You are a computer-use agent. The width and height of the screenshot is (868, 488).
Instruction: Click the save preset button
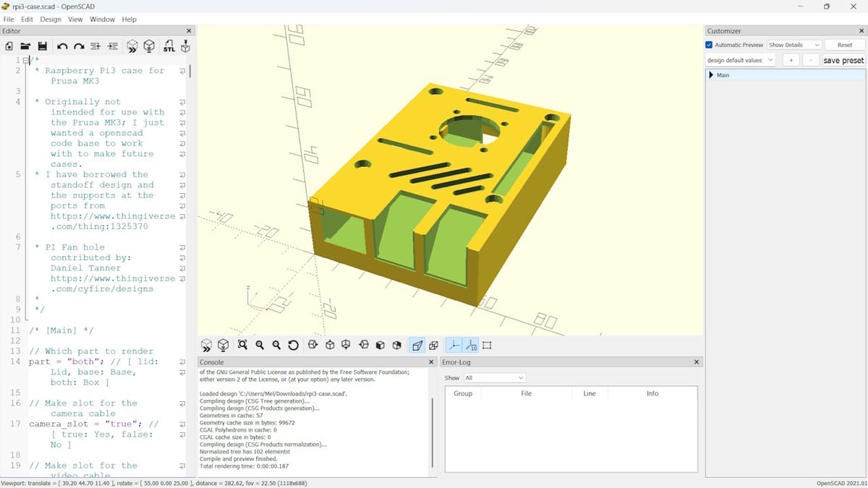point(843,60)
